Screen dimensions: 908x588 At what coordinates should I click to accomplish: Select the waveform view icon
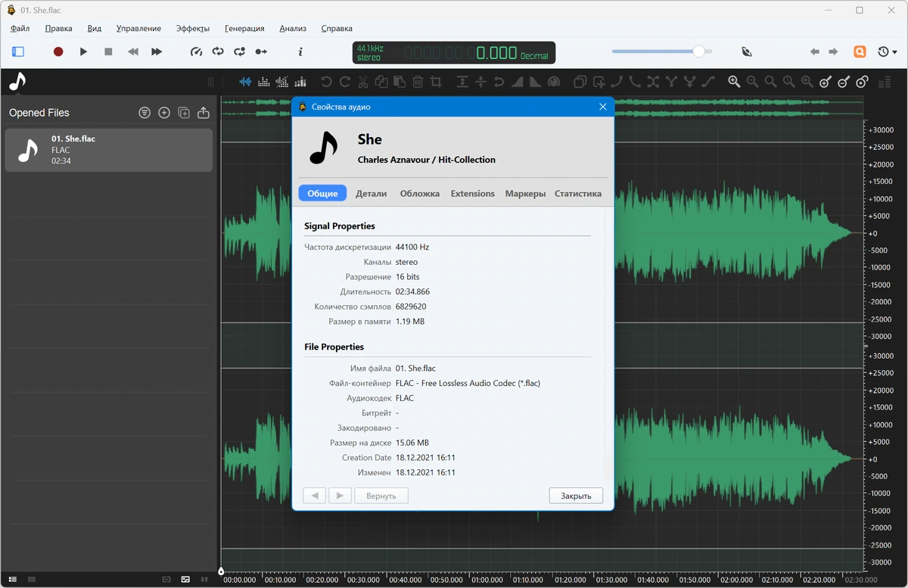coord(246,82)
